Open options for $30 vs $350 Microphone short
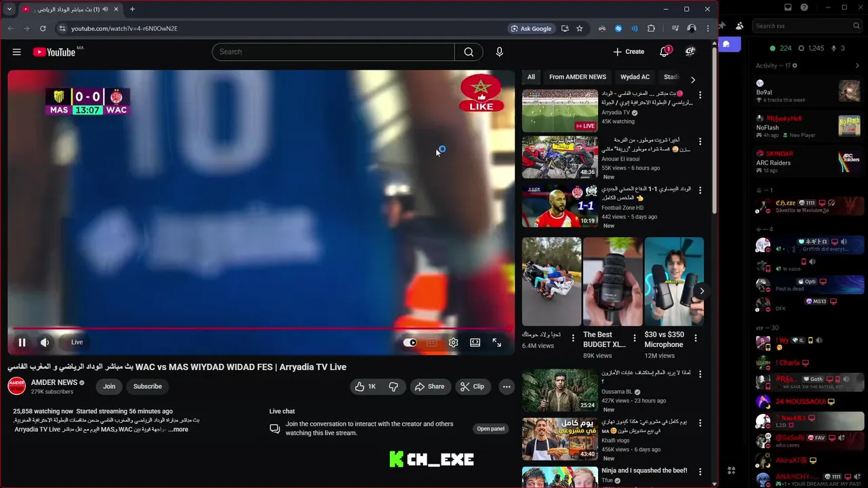The height and width of the screenshot is (488, 868). [695, 338]
